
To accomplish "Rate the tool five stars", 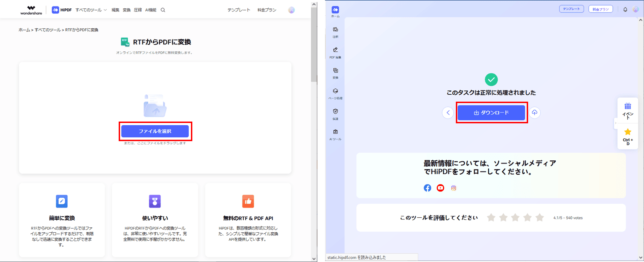I will click(540, 218).
